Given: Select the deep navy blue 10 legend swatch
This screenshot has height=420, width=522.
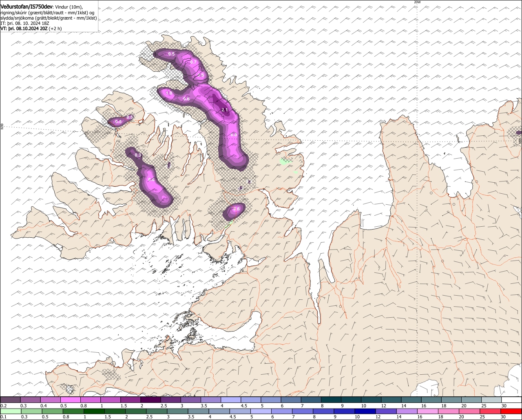Looking at the screenshot, I should click(365, 411).
